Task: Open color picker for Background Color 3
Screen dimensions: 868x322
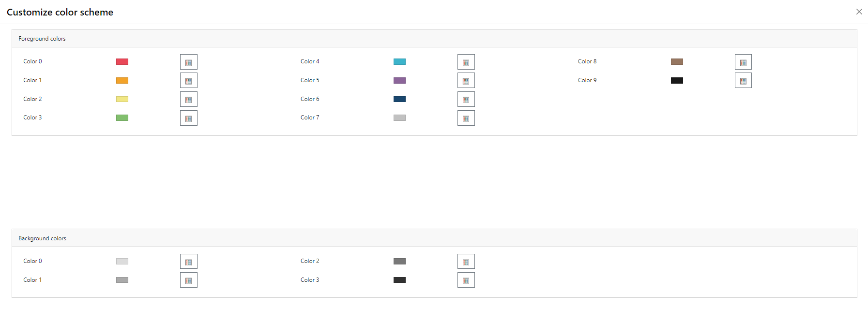Action: coord(466,280)
